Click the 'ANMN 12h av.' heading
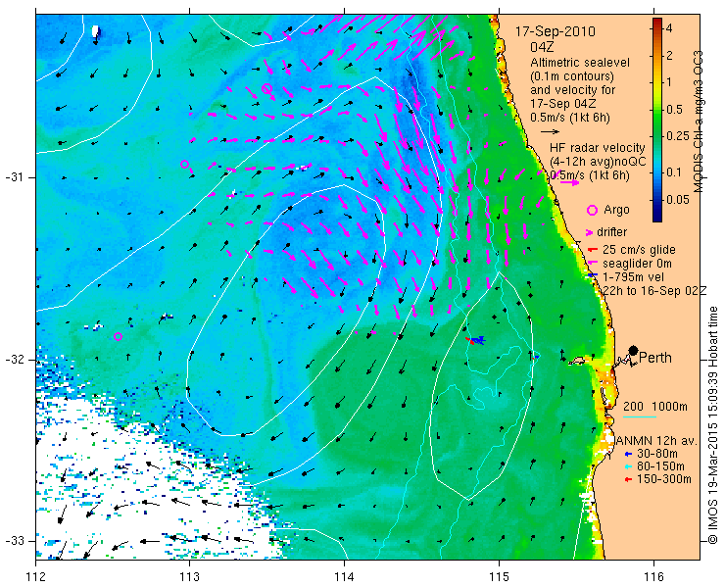The height and width of the screenshot is (588, 725). point(656,440)
